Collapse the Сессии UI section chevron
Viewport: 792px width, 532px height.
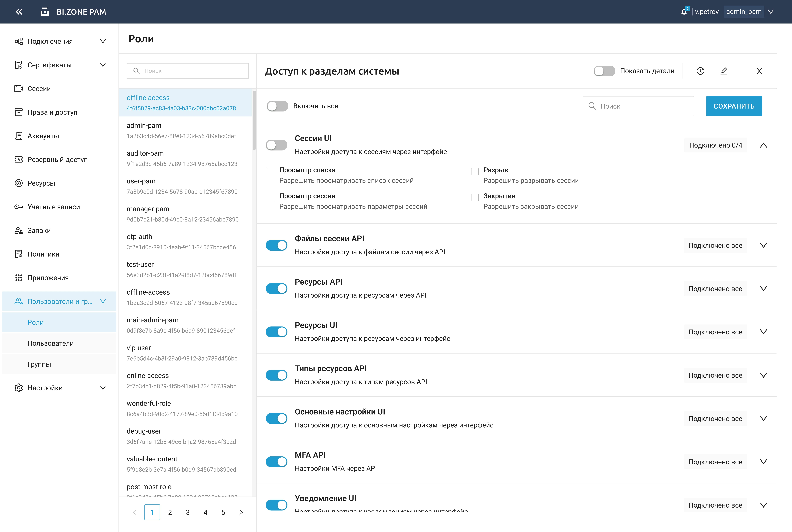[x=763, y=145]
